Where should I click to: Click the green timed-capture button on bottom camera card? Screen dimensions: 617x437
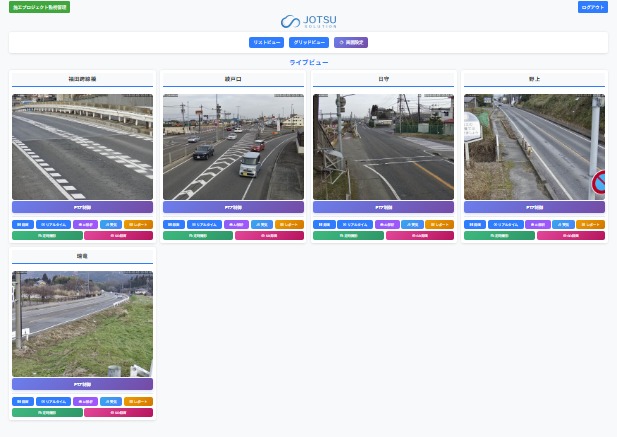coord(47,412)
